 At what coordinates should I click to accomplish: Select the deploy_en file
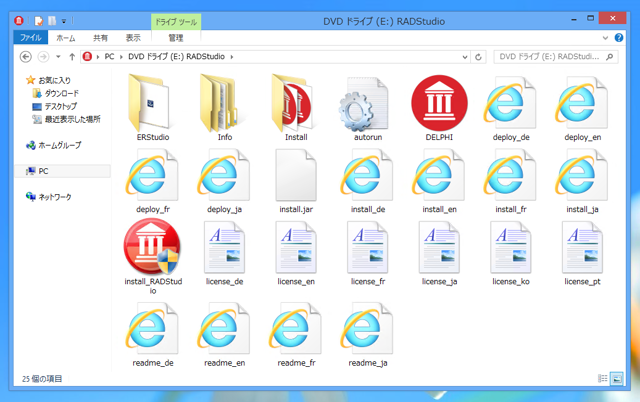point(582,108)
